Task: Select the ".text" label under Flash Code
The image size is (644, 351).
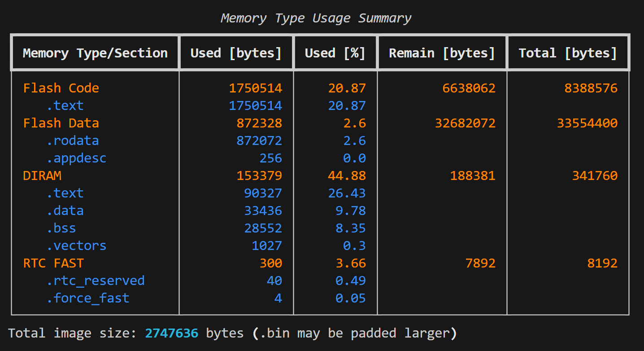Action: coord(65,105)
